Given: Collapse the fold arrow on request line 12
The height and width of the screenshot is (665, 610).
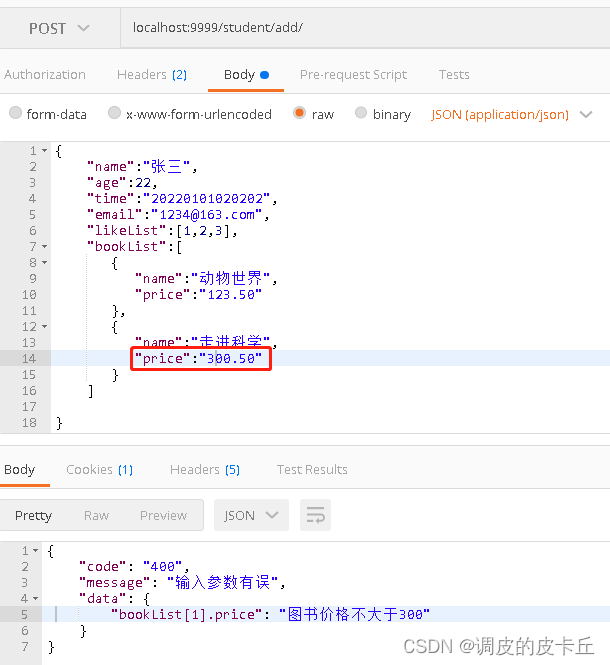Looking at the screenshot, I should pos(45,327).
